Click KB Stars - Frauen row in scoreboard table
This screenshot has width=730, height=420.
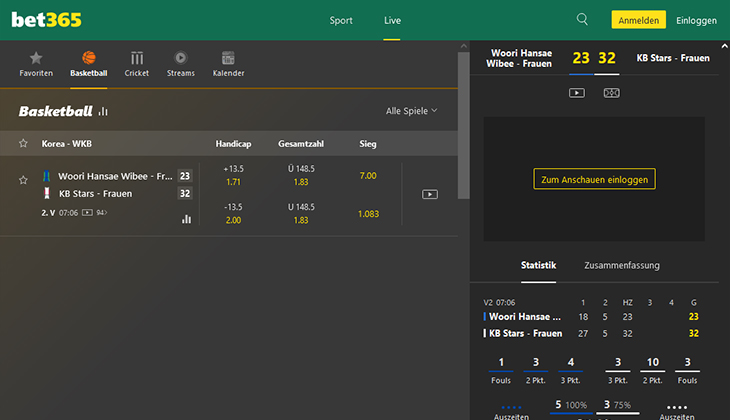click(x=591, y=333)
